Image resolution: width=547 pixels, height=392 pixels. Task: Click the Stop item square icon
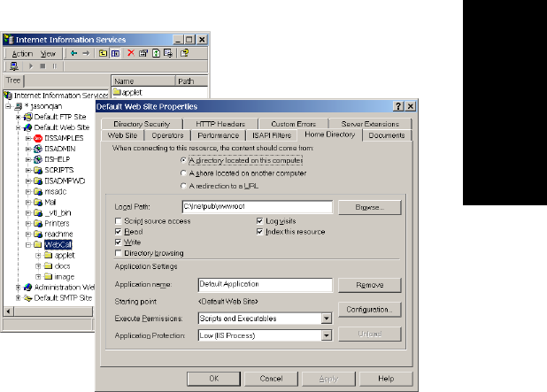[42, 65]
